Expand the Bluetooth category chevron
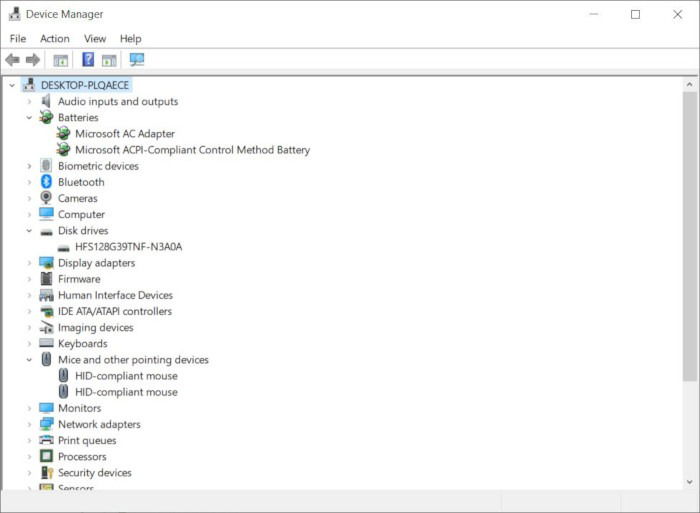This screenshot has height=513, width=700. (x=29, y=182)
